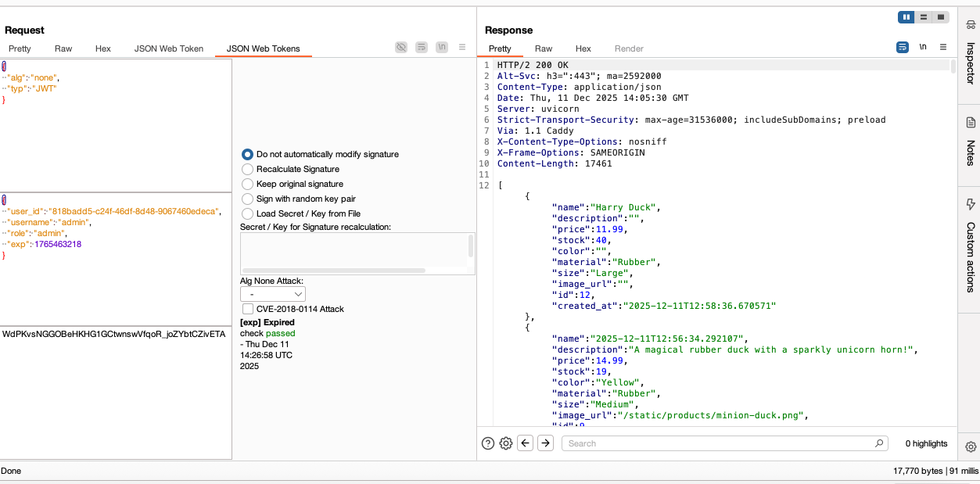Image resolution: width=980 pixels, height=484 pixels.
Task: Open the Request editor hamburger menu
Action: click(x=462, y=47)
